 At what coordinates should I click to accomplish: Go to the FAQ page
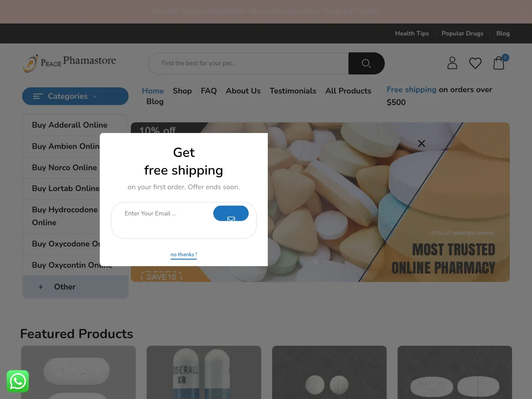(x=209, y=91)
